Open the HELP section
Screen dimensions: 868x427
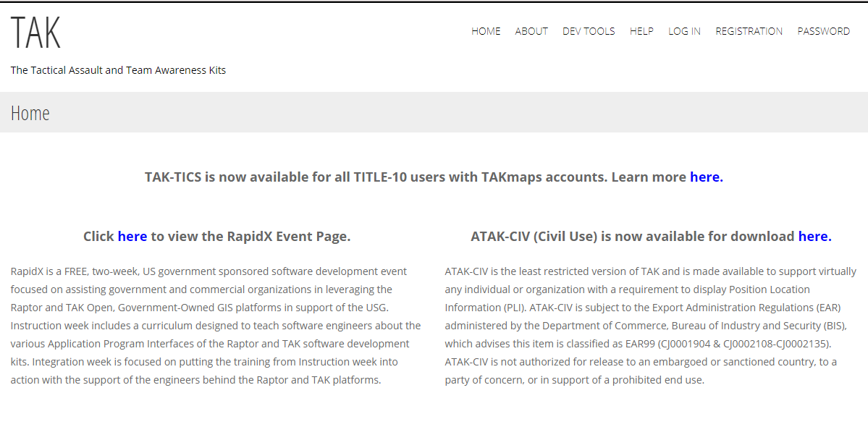[641, 30]
